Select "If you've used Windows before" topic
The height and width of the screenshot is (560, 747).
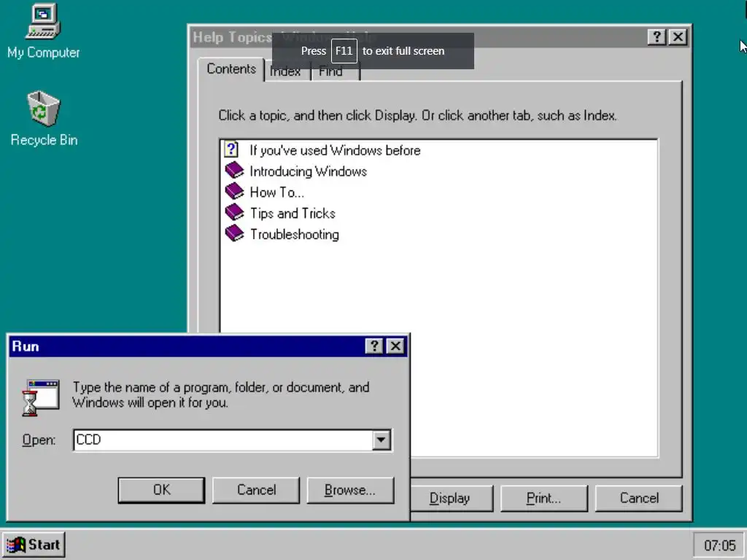pos(335,150)
